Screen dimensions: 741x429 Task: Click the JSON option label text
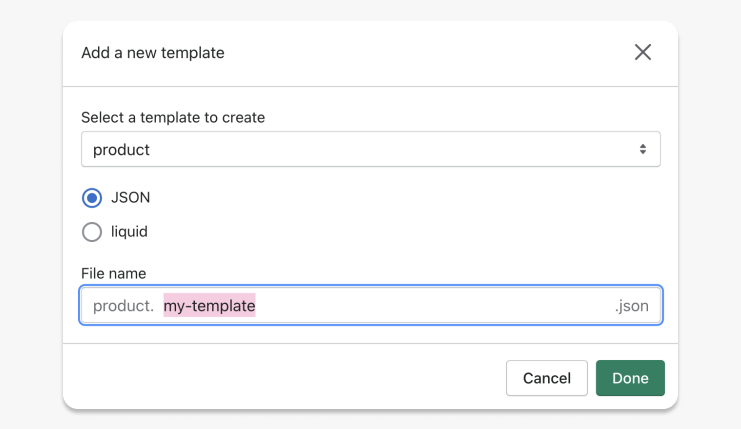point(130,197)
